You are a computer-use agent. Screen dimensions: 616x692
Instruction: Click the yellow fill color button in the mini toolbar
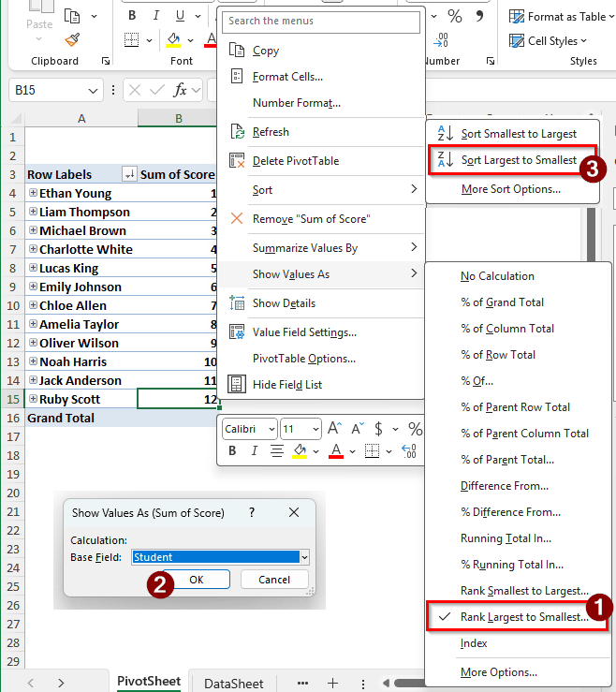click(299, 451)
